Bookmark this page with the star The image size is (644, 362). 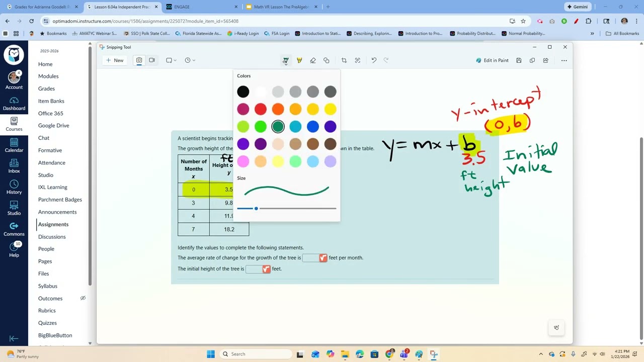[x=523, y=21]
